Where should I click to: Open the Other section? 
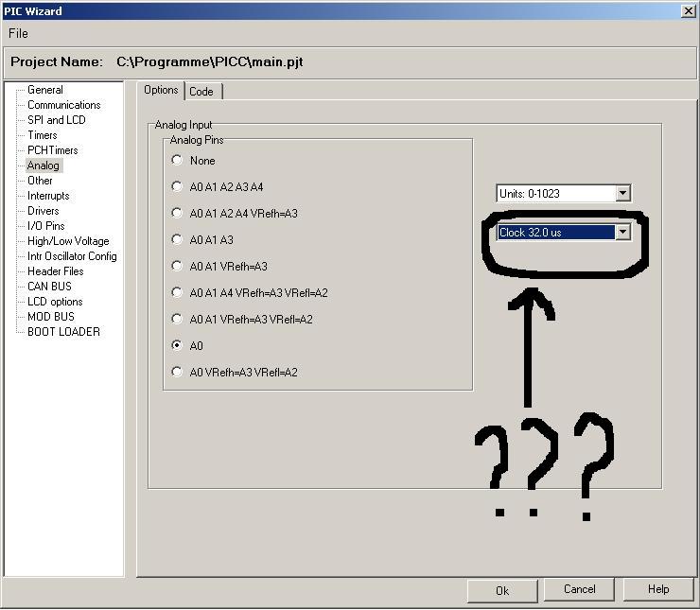40,181
